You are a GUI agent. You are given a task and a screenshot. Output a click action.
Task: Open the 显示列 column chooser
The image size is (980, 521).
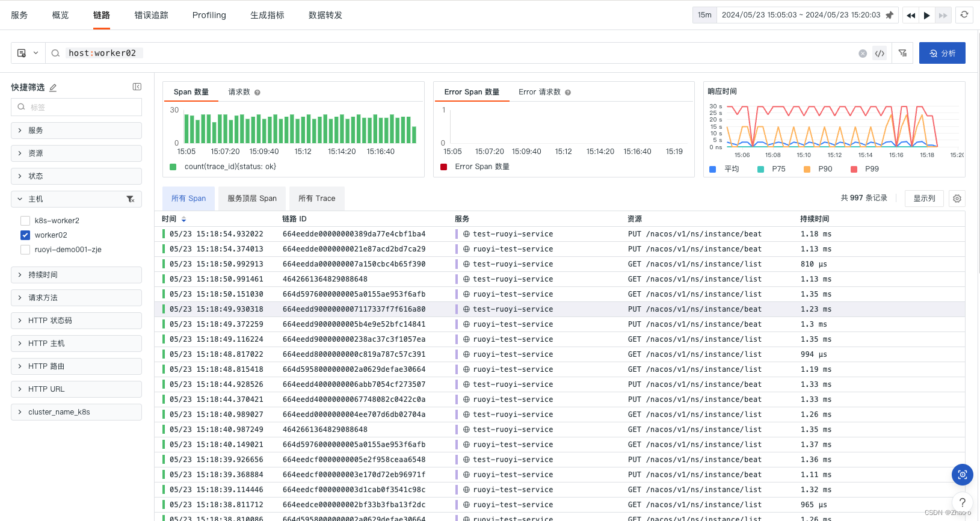pyautogui.click(x=924, y=199)
